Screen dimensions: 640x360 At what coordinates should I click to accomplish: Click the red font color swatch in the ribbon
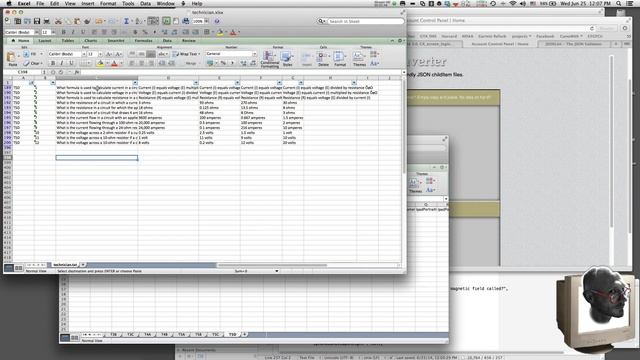(115, 63)
